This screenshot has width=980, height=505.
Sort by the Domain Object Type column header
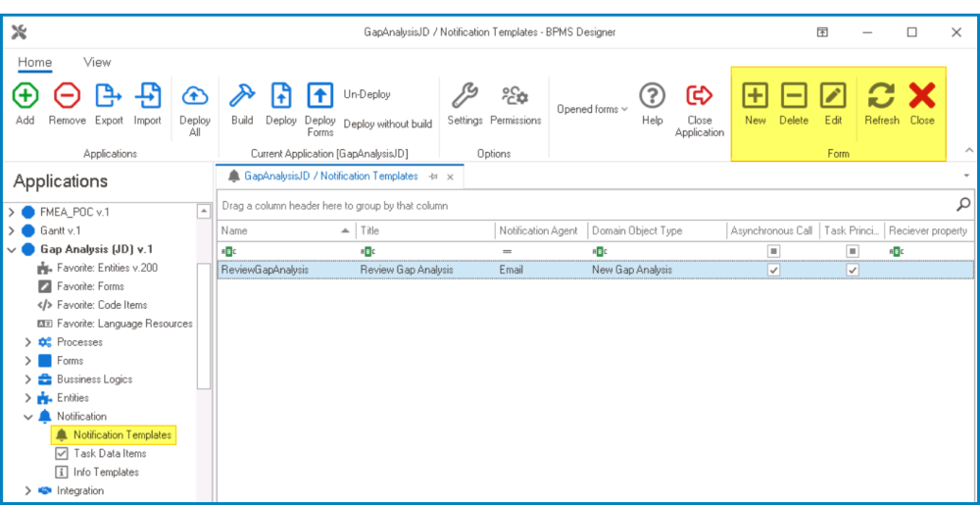point(657,230)
